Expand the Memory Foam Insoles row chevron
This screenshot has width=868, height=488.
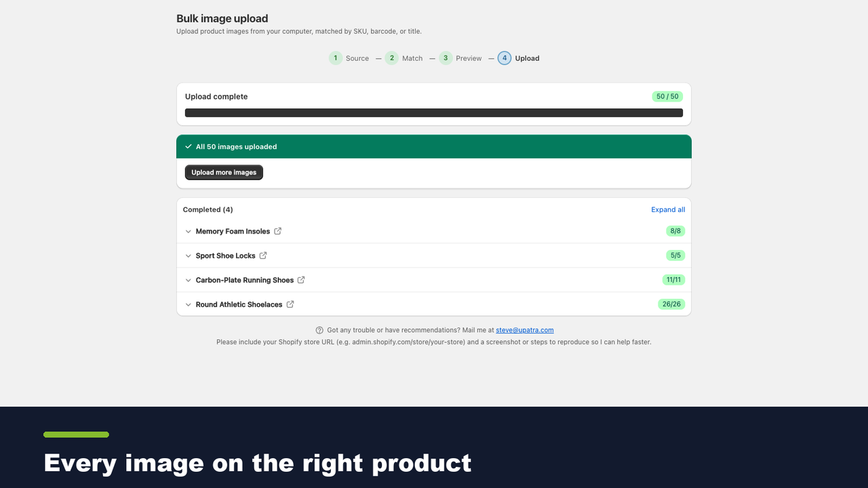(189, 232)
